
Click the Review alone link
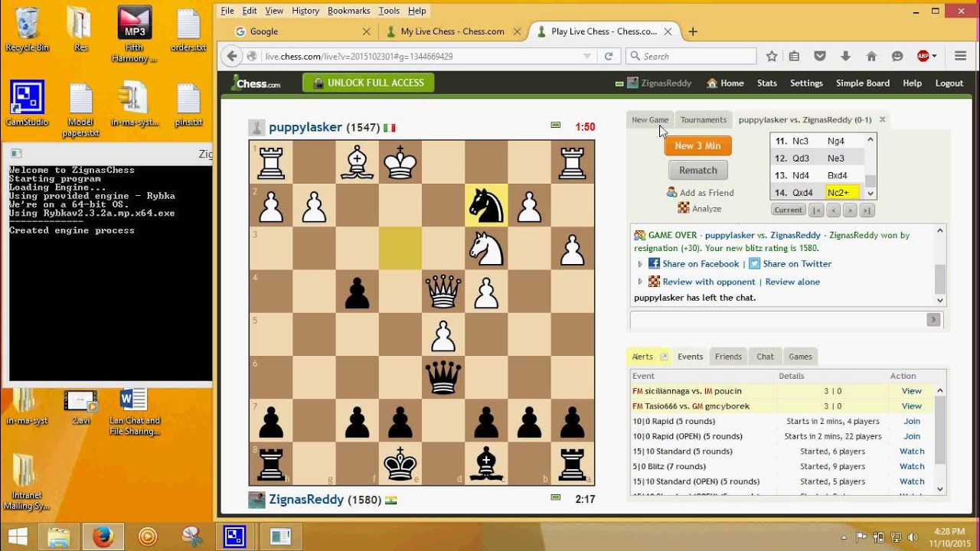coord(792,282)
